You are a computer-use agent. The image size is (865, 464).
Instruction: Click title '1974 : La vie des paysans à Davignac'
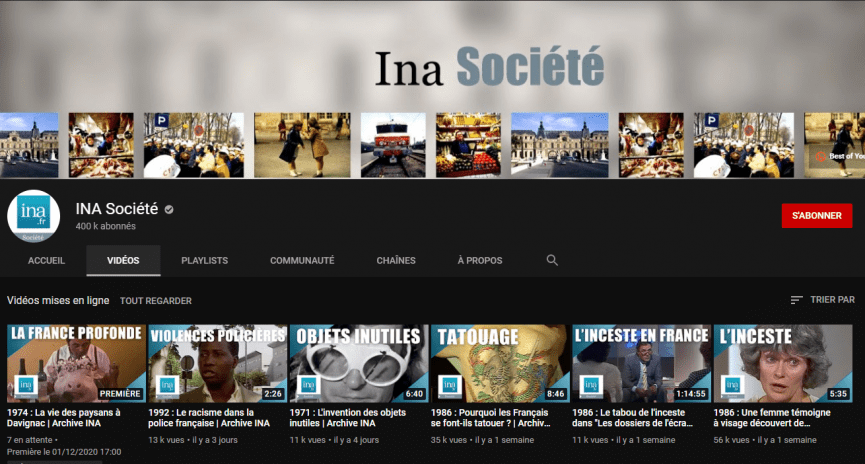point(63,418)
